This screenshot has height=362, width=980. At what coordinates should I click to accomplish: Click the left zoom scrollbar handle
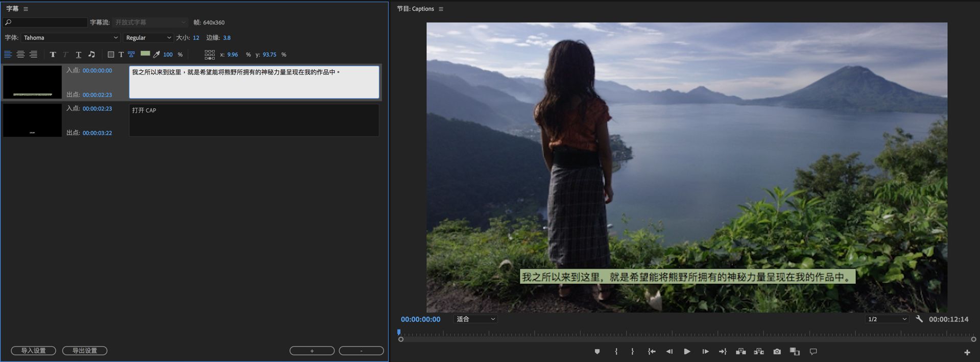click(x=401, y=340)
